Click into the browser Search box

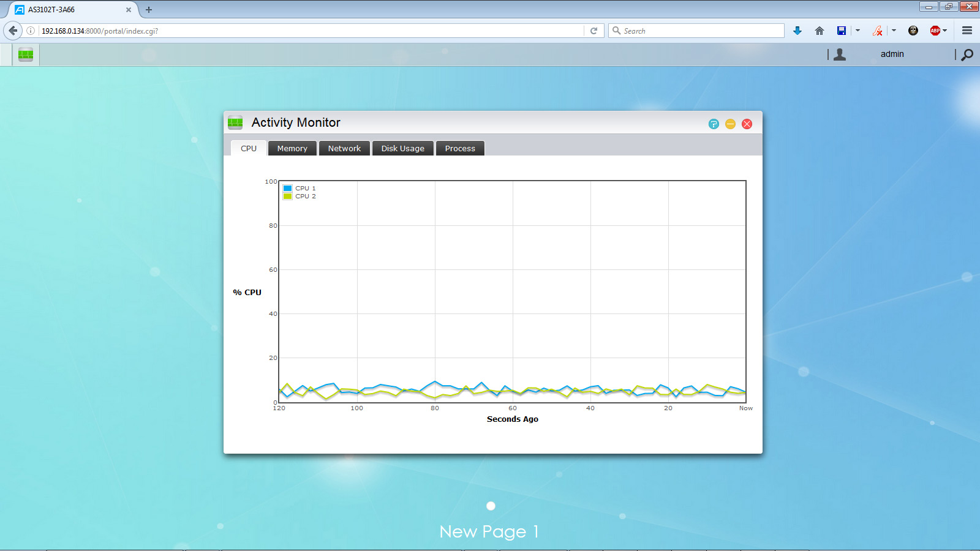[x=696, y=31]
